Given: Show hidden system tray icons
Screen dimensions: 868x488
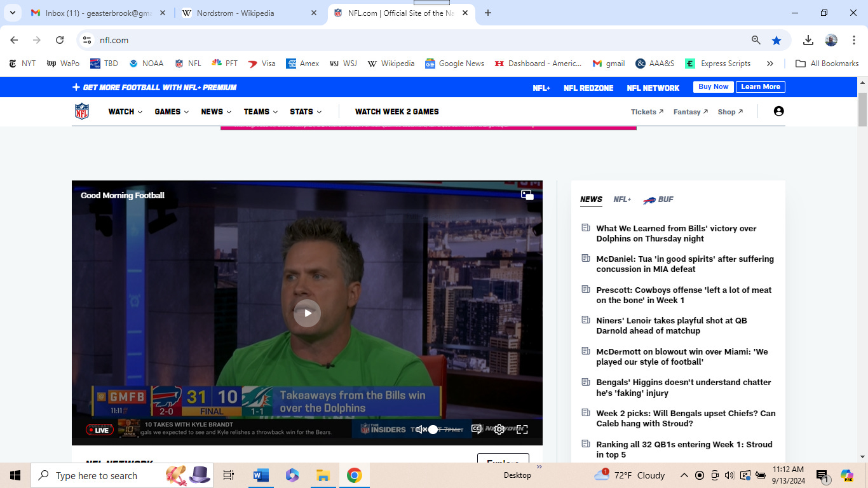Looking at the screenshot, I should pyautogui.click(x=684, y=475).
